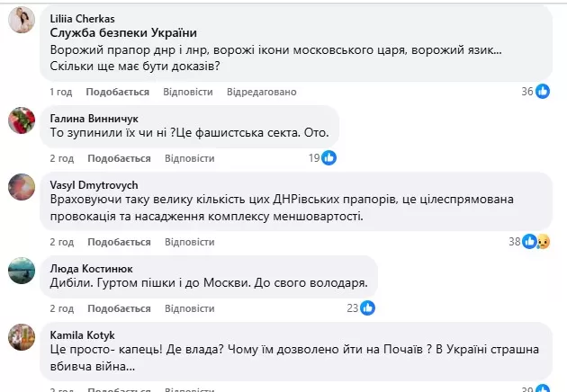Open the like reaction icon showing 19 likes
Image resolution: width=567 pixels, height=392 pixels.
[x=329, y=158]
